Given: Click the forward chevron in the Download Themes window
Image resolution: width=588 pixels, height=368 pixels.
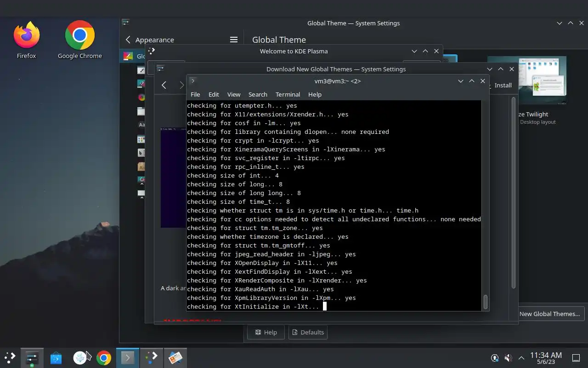Looking at the screenshot, I should coord(181,85).
